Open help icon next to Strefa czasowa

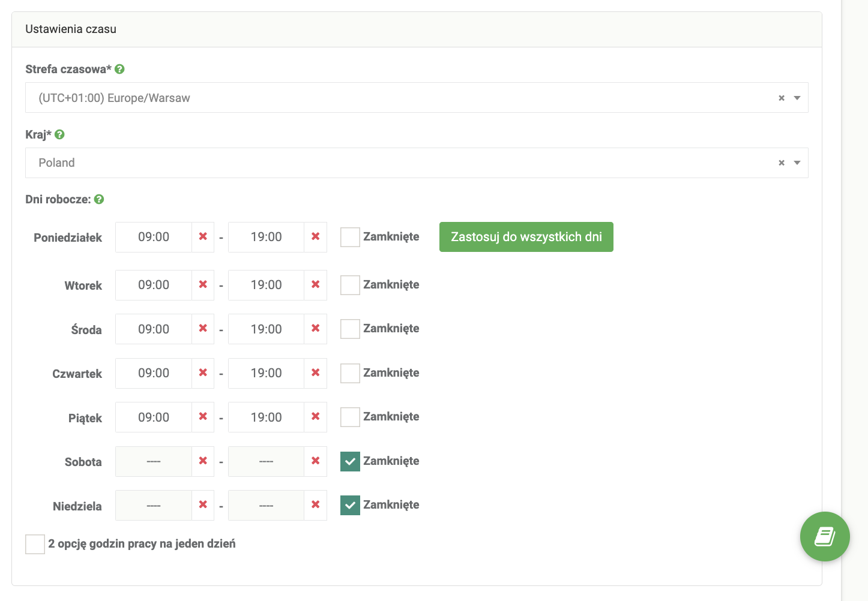click(x=119, y=69)
